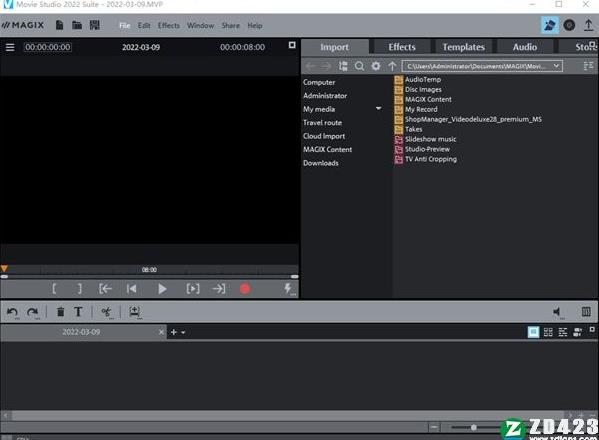Open the Effects menu
This screenshot has width=599, height=440.
168,26
